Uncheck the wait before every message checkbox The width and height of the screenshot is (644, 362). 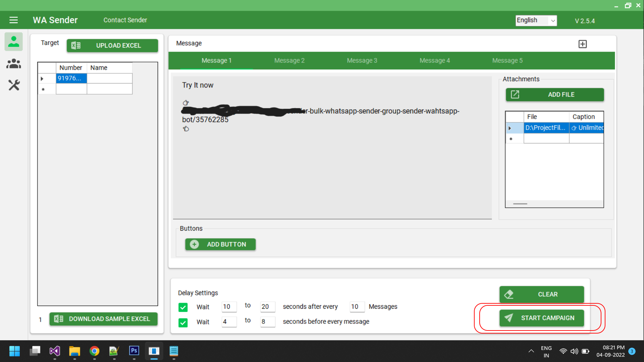coord(183,322)
